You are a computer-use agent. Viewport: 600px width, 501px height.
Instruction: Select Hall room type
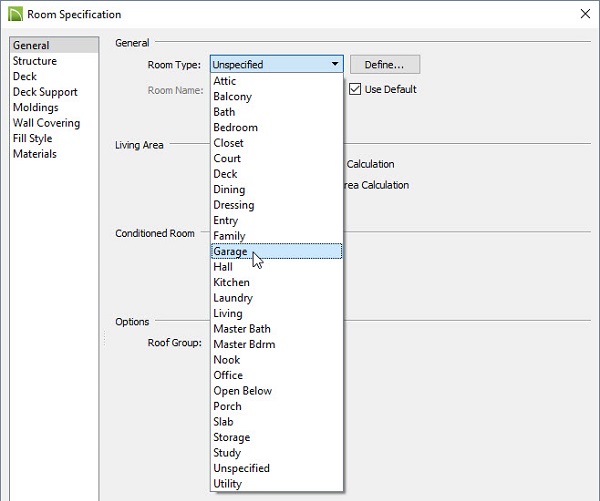click(x=276, y=267)
